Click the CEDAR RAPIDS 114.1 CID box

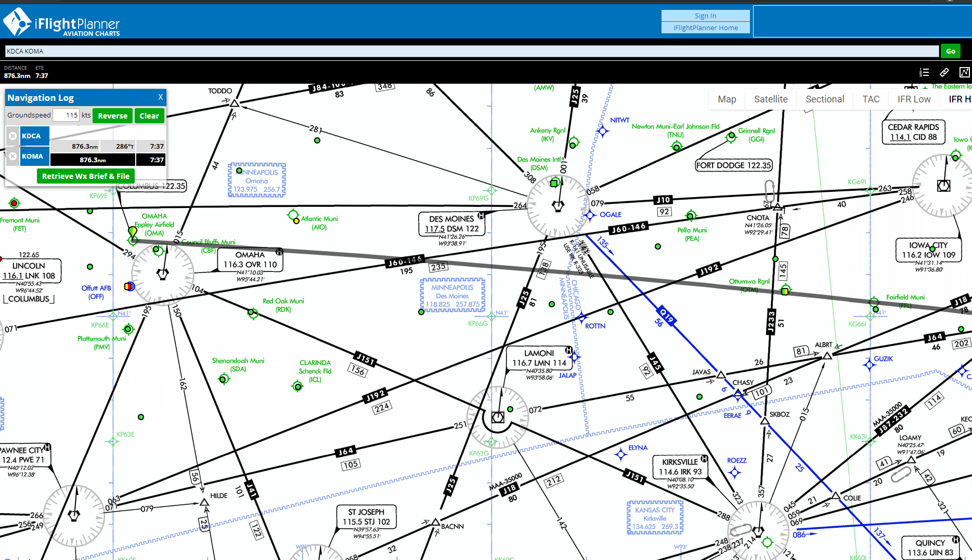coord(913,132)
